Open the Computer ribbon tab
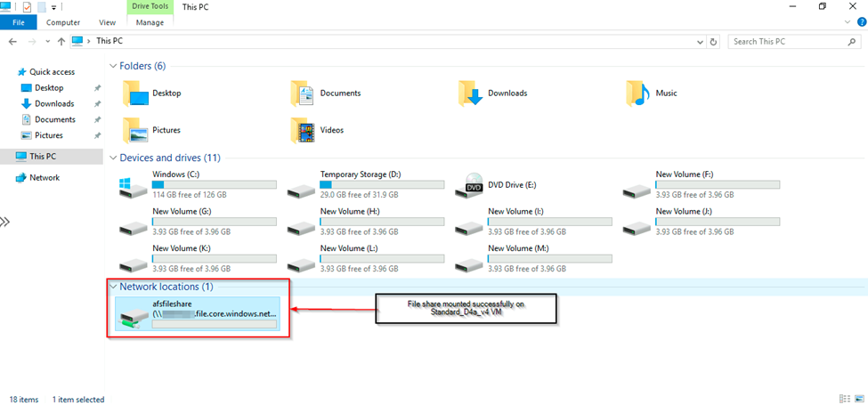This screenshot has height=405, width=868. 63,22
